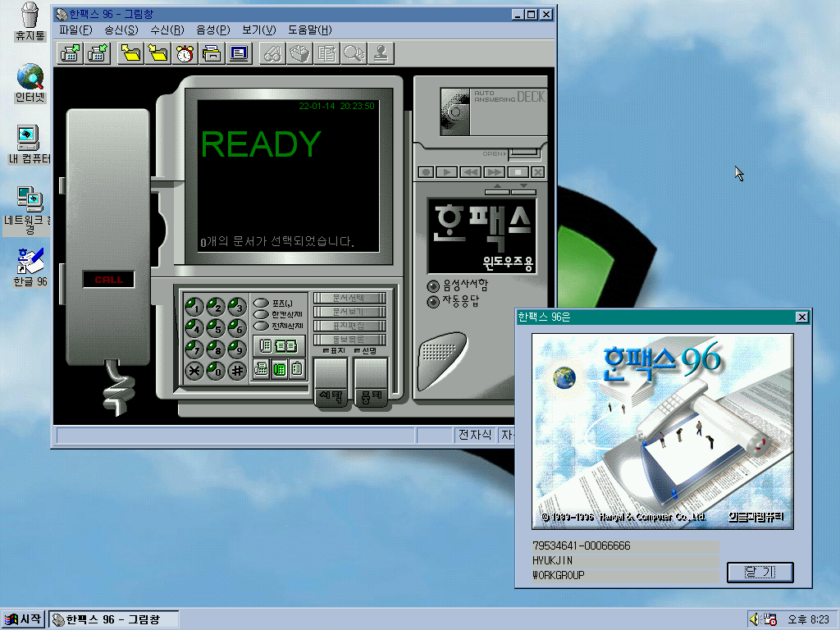Click the oval 포즈(,) pause button
The image size is (840, 630).
261,303
